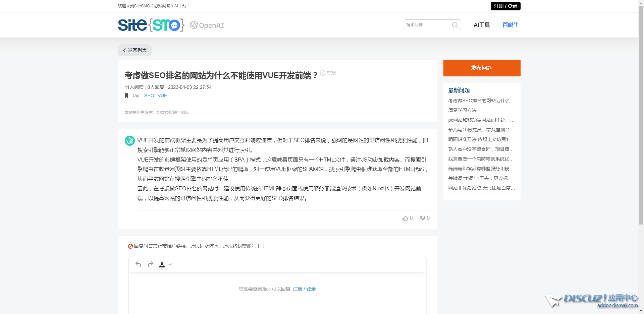Open the SEO tag link
644x314 pixels.
(149, 96)
